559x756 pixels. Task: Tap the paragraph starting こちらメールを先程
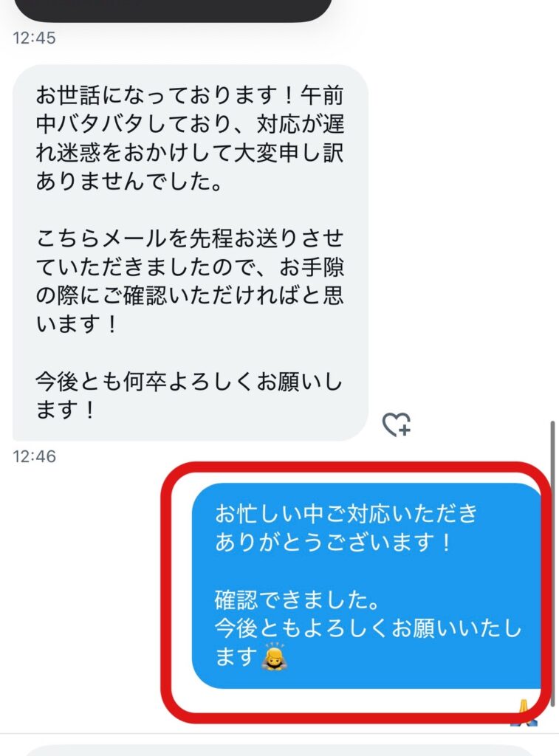[x=190, y=281]
